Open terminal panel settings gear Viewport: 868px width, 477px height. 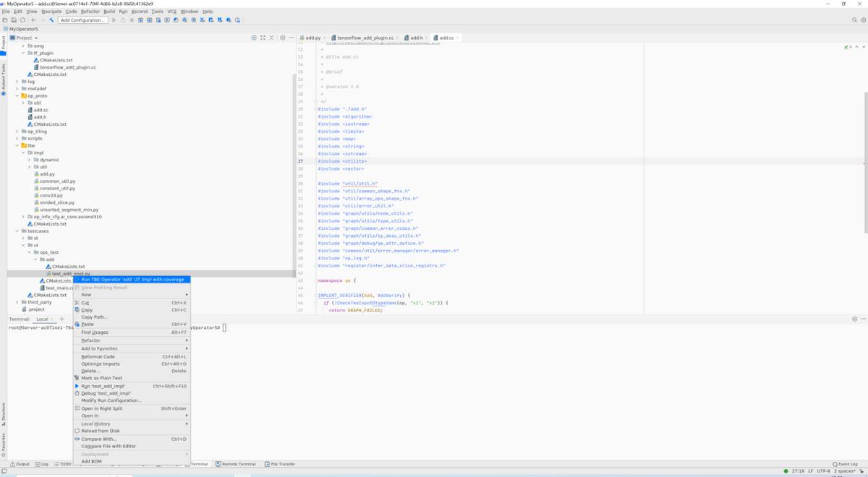(854, 319)
